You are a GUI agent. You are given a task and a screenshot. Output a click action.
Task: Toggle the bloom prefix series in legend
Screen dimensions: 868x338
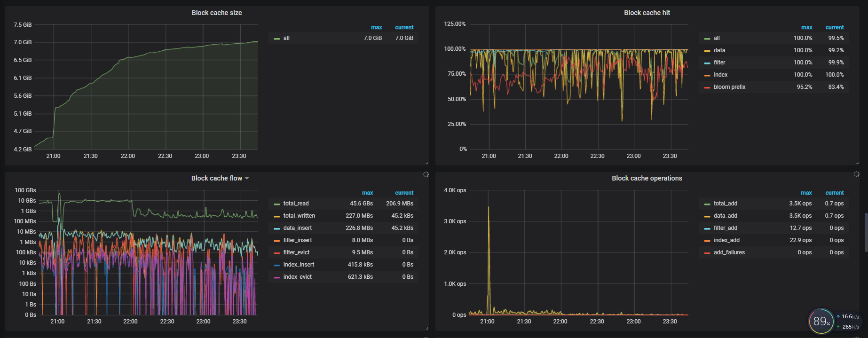pyautogui.click(x=729, y=87)
